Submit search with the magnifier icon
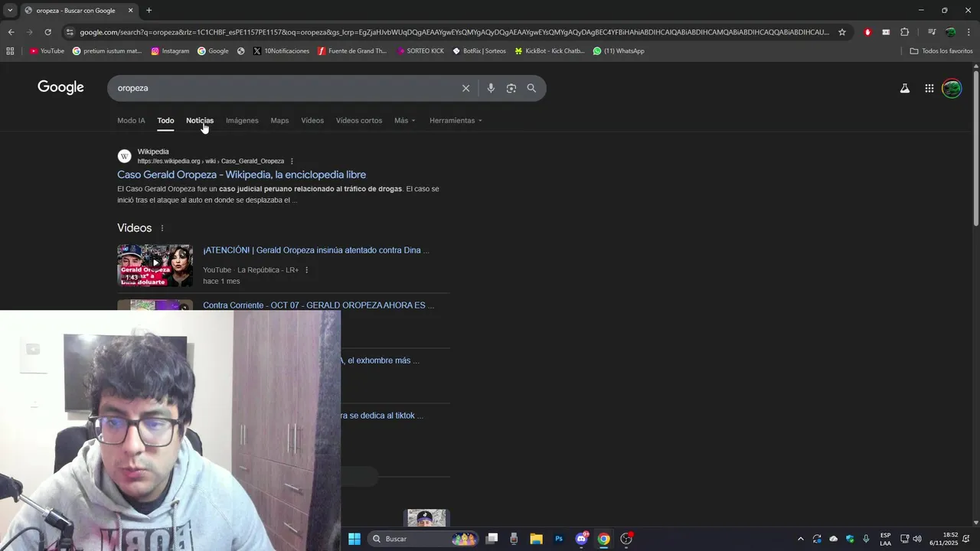980x551 pixels. pos(531,88)
